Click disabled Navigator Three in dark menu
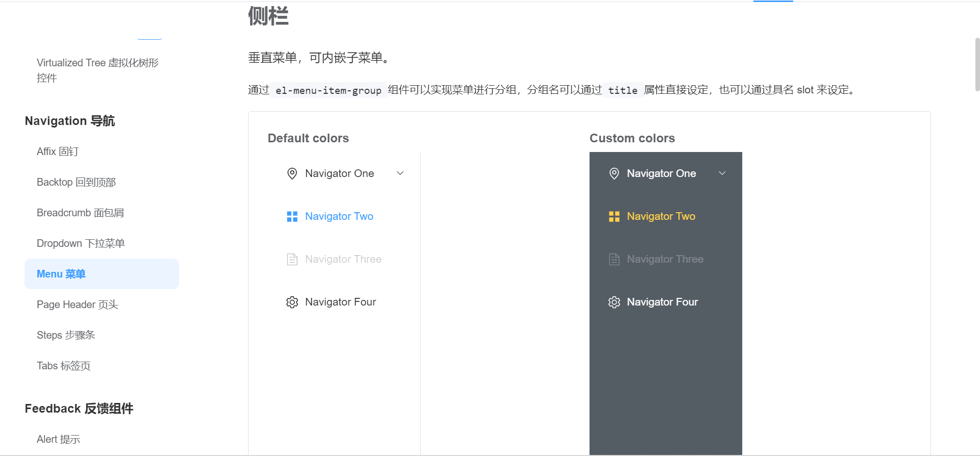 [x=666, y=259]
